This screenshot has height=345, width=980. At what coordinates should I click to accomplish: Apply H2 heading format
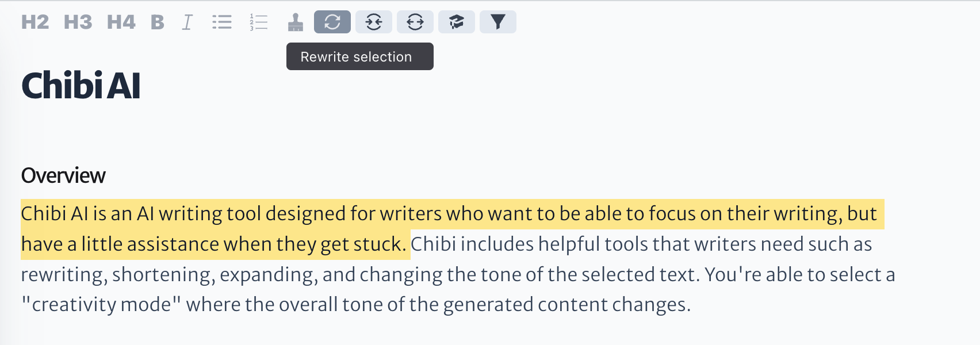(x=35, y=22)
